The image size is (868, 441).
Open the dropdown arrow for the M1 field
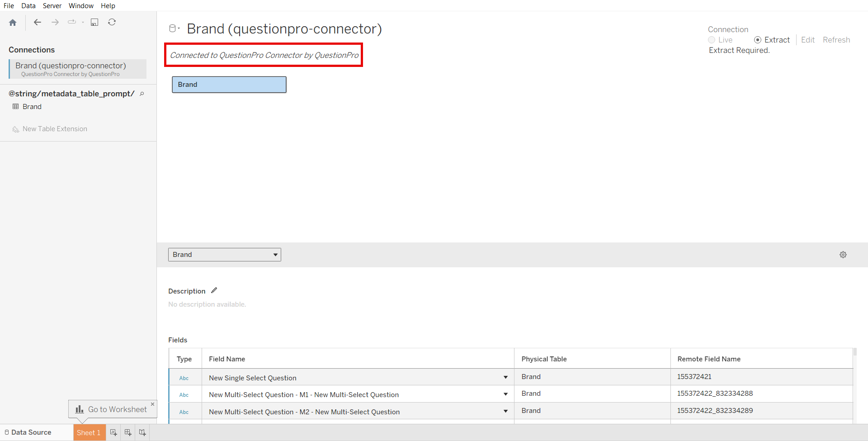coord(505,394)
